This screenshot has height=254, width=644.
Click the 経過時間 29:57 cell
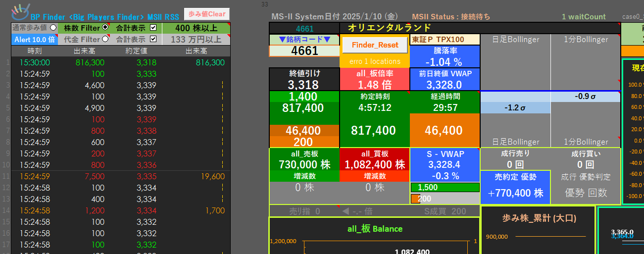pos(445,102)
